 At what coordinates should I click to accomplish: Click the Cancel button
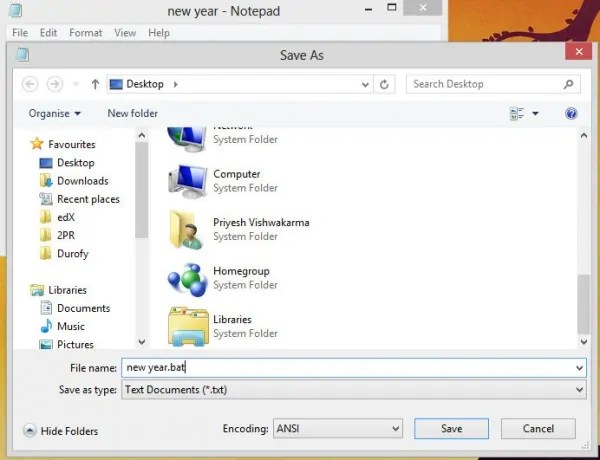click(538, 429)
